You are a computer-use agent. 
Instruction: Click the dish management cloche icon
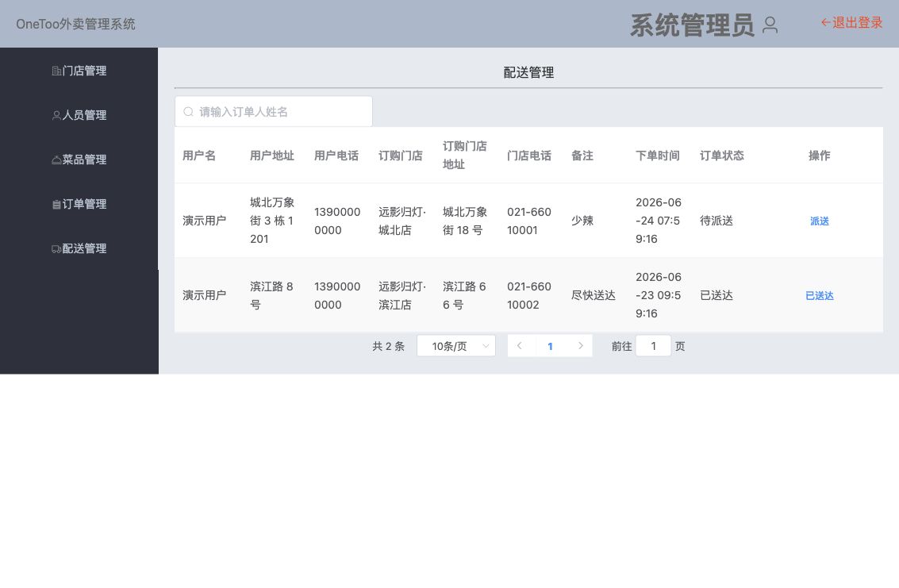(x=56, y=160)
